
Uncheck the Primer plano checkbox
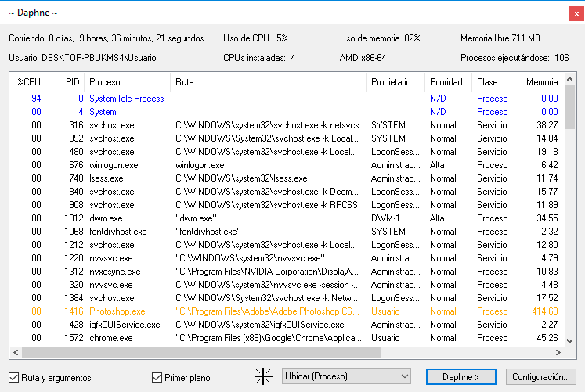[x=157, y=377]
